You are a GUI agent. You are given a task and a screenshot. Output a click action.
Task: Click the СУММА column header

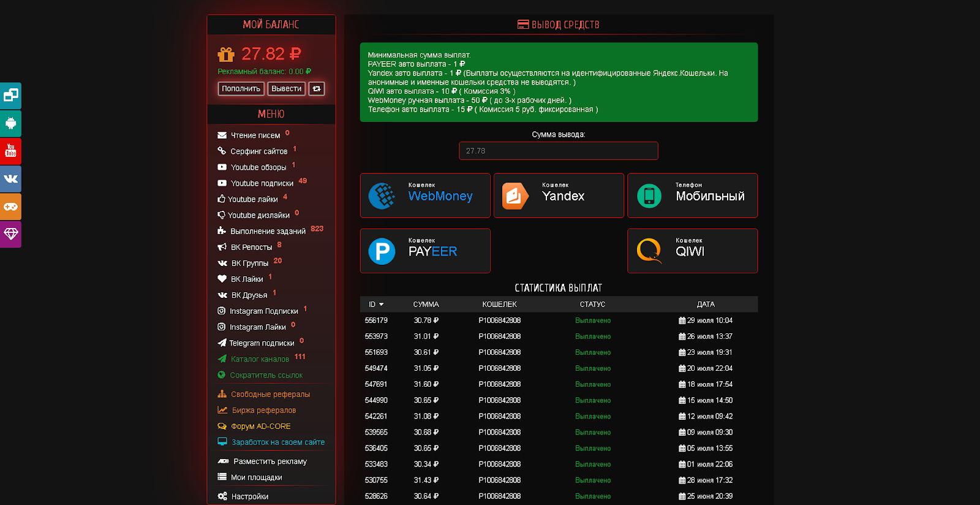426,305
